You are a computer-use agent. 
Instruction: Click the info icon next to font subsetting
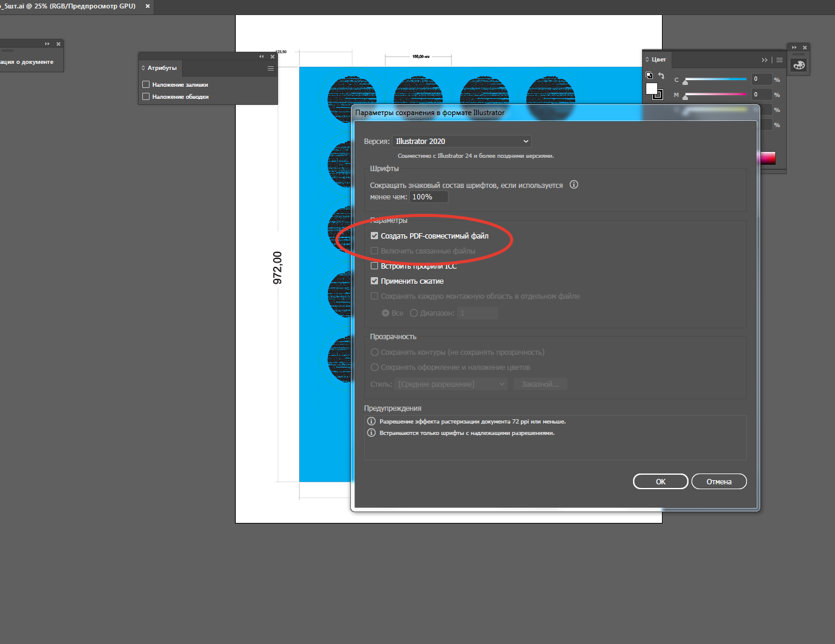point(574,185)
